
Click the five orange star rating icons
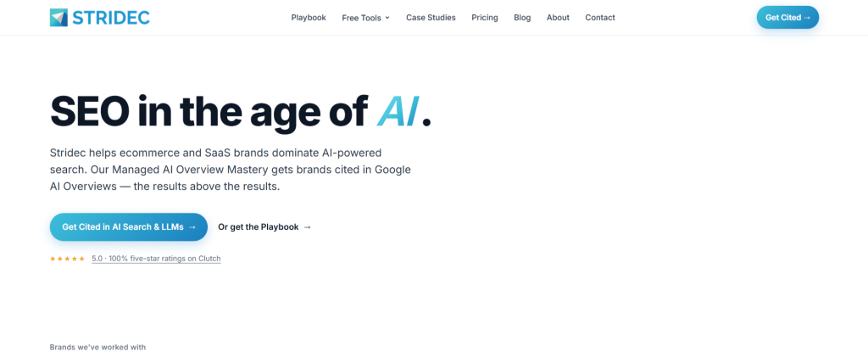click(x=68, y=259)
